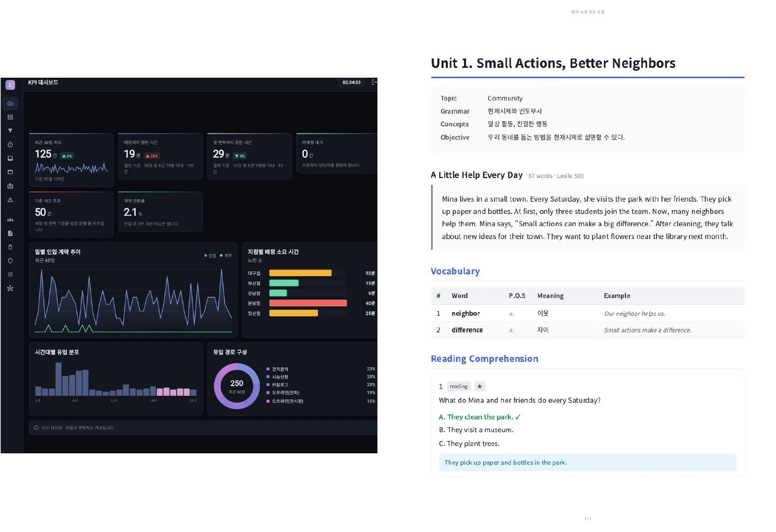Viewport: 776px width, 532px height.
Task: Click the 미배정 대기 KPI card
Action: coord(337,153)
